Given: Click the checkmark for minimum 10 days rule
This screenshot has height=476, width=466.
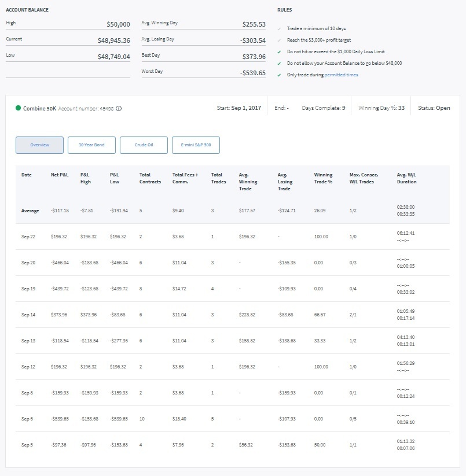Looking at the screenshot, I should tap(280, 29).
